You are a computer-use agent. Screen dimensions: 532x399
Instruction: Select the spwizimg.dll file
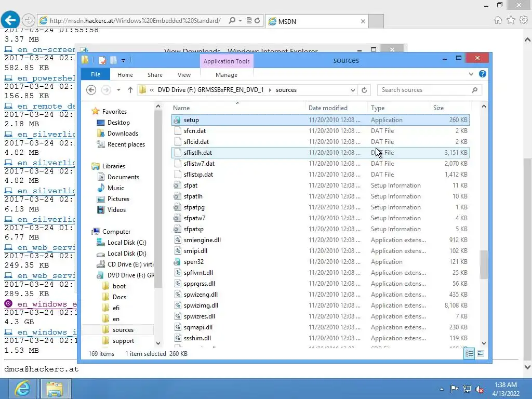point(321,305)
